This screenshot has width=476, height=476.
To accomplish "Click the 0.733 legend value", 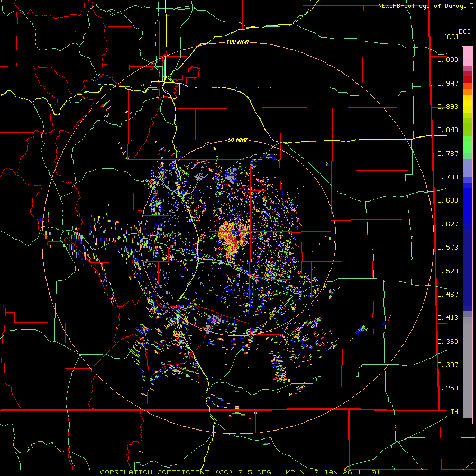I will tap(448, 177).
